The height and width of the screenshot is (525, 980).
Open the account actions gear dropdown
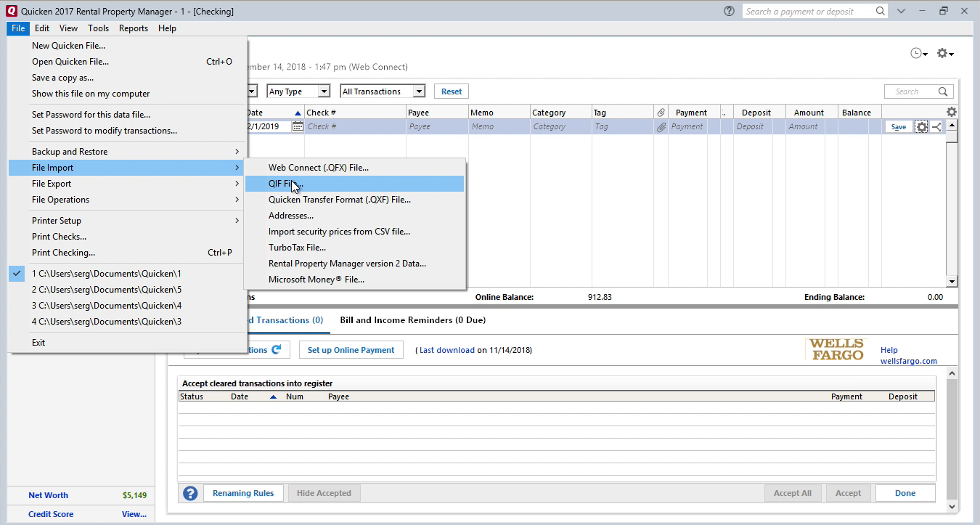click(x=945, y=54)
